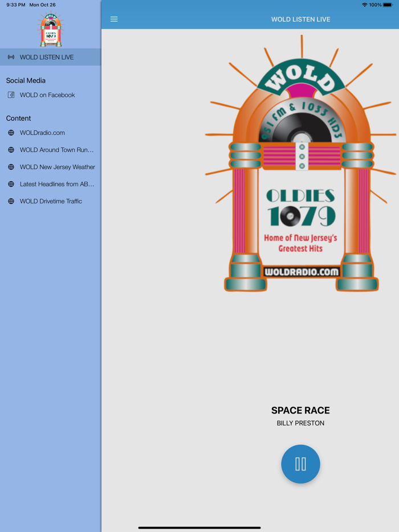Open Latest Headlines from AB... item
The height and width of the screenshot is (532, 399).
coord(51,184)
